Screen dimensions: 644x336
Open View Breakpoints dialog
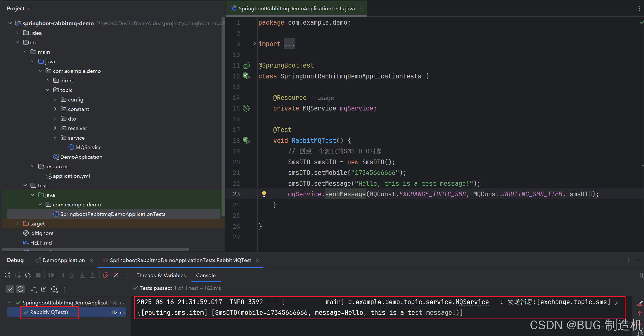point(106,275)
